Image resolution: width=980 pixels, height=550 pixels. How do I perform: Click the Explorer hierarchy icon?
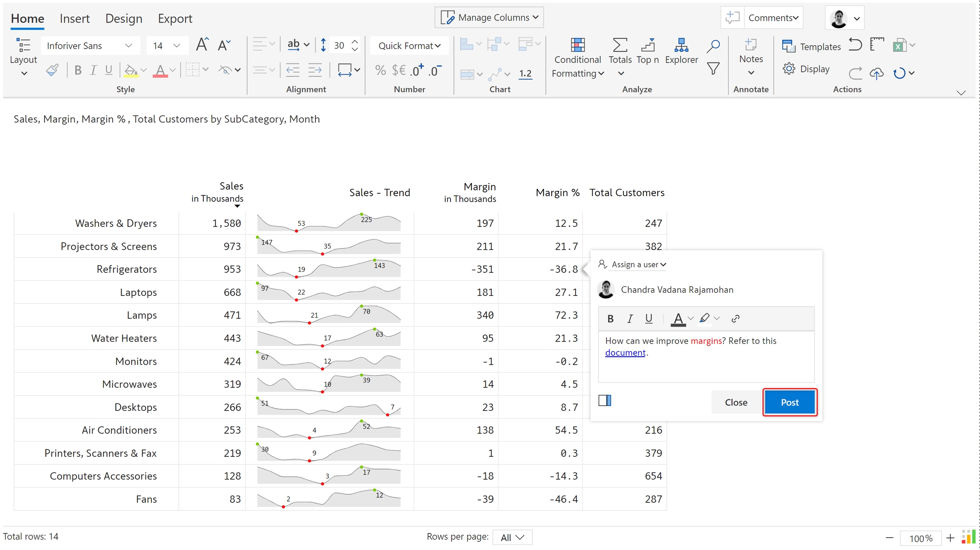tap(681, 45)
